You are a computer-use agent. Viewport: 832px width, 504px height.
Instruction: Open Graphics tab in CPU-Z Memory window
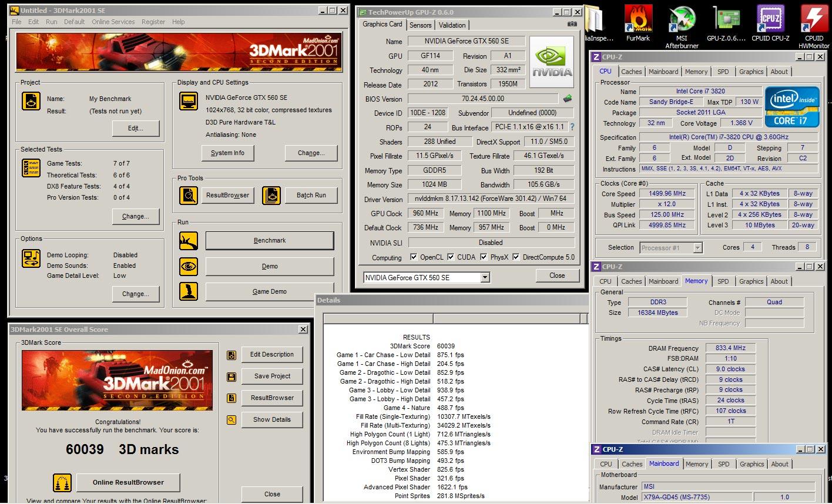click(752, 281)
